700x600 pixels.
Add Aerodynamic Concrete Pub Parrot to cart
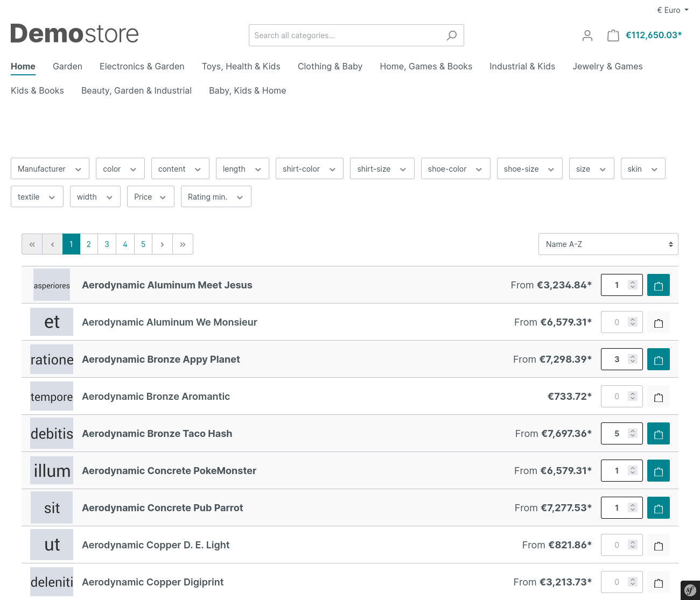[x=659, y=508]
